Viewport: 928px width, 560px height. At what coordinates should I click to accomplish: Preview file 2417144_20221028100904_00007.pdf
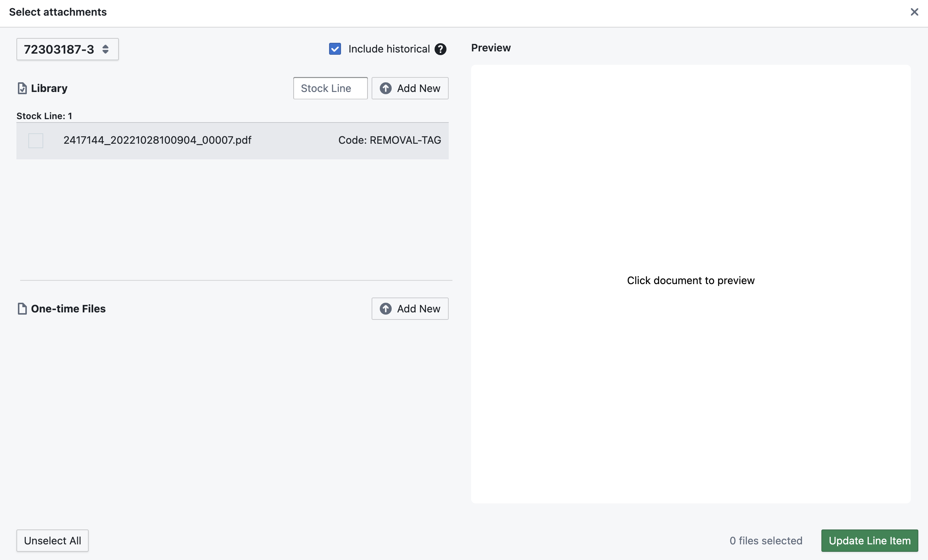157,140
